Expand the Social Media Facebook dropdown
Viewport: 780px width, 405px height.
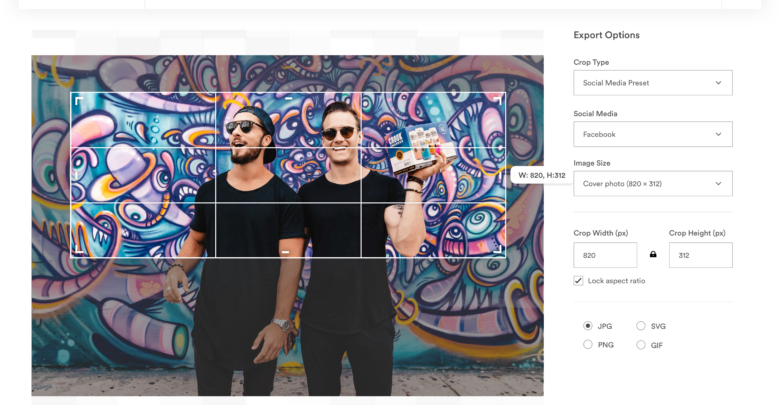pyautogui.click(x=652, y=134)
